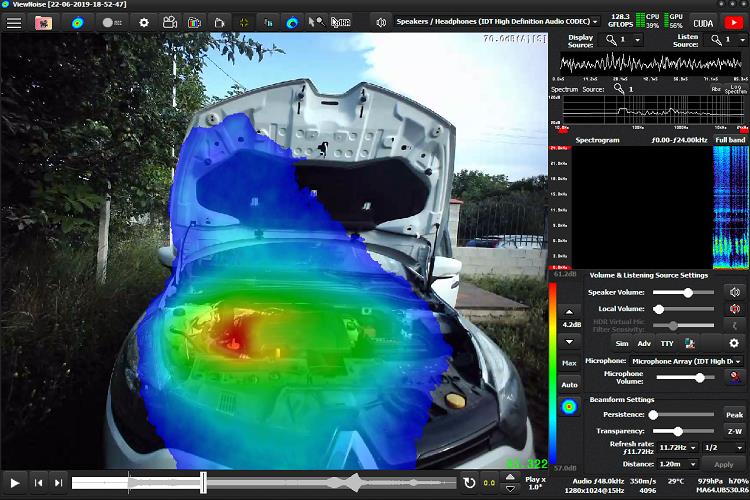
Task: Open the hamburger main menu
Action: (x=14, y=22)
